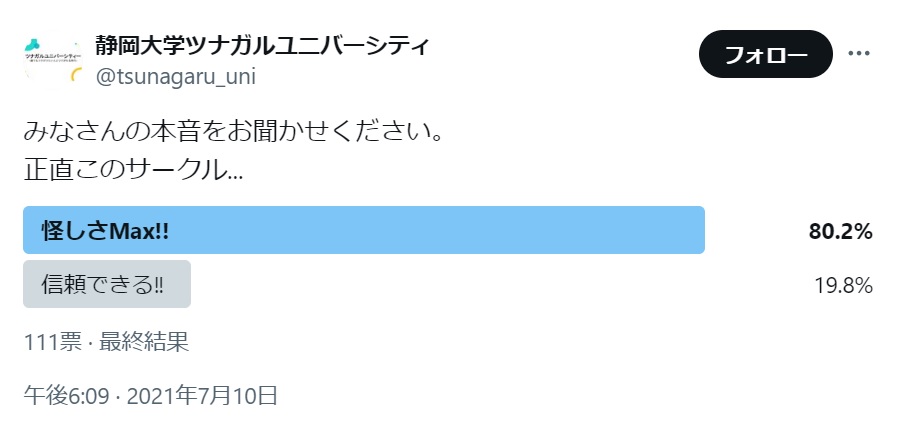Click the 信頼できる!! option label text
The width and height of the screenshot is (897, 433).
tap(102, 285)
